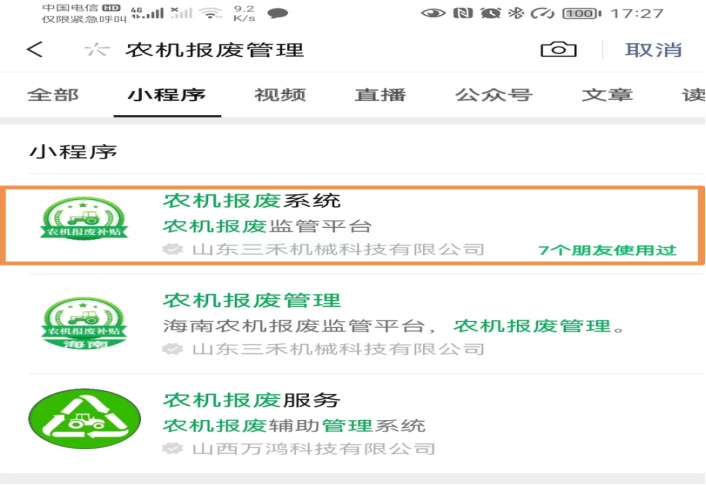Click the 小程序 section heading

(x=73, y=151)
